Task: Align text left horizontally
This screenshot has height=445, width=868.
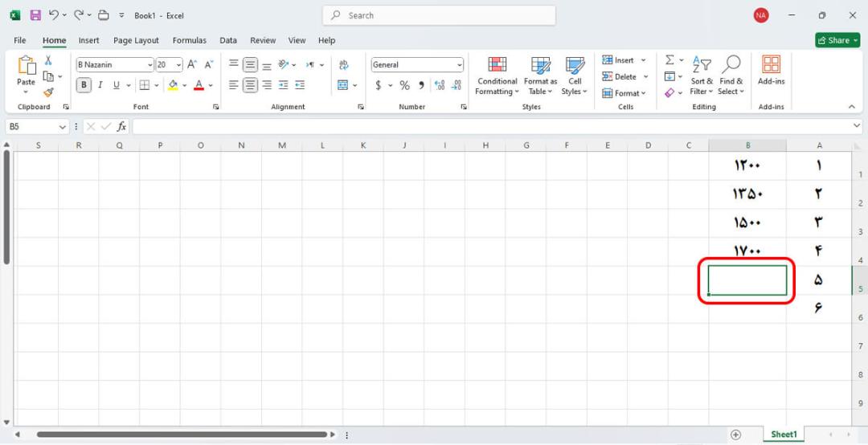Action: (234, 84)
